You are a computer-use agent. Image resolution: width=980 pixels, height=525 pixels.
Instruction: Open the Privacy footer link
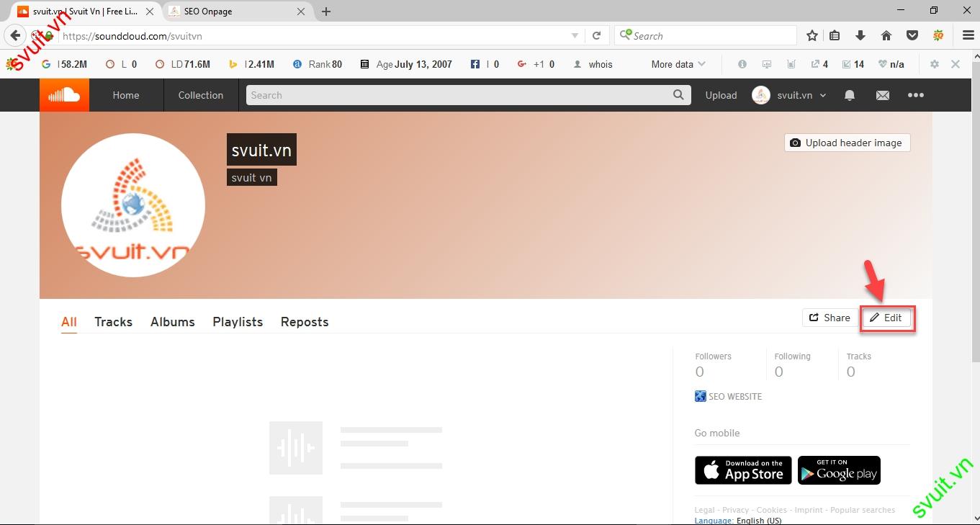coord(736,510)
